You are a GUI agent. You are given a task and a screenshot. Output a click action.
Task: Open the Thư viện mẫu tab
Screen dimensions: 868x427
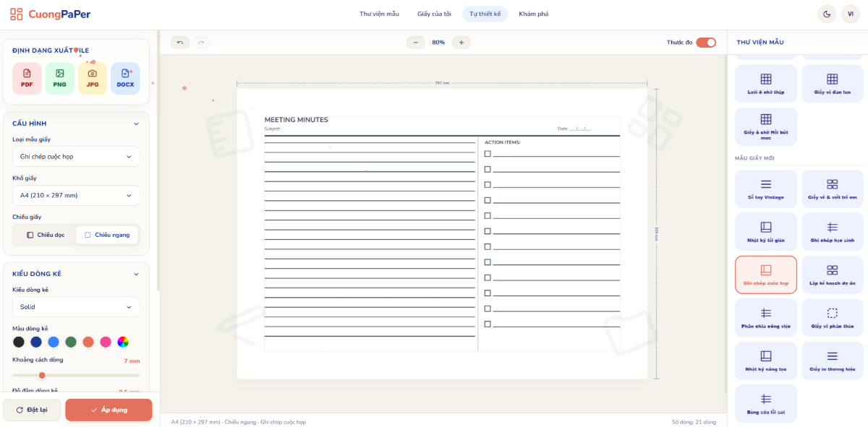point(379,14)
